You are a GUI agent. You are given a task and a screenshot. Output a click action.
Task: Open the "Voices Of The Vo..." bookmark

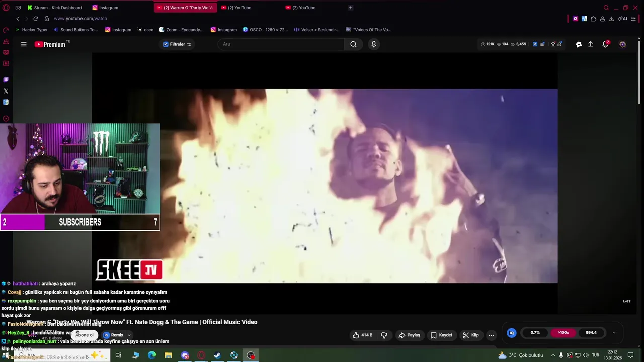tap(368, 30)
